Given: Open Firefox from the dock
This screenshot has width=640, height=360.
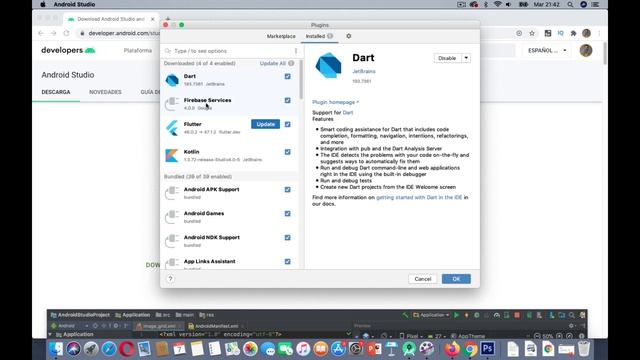Looking at the screenshot, I should coord(452,349).
